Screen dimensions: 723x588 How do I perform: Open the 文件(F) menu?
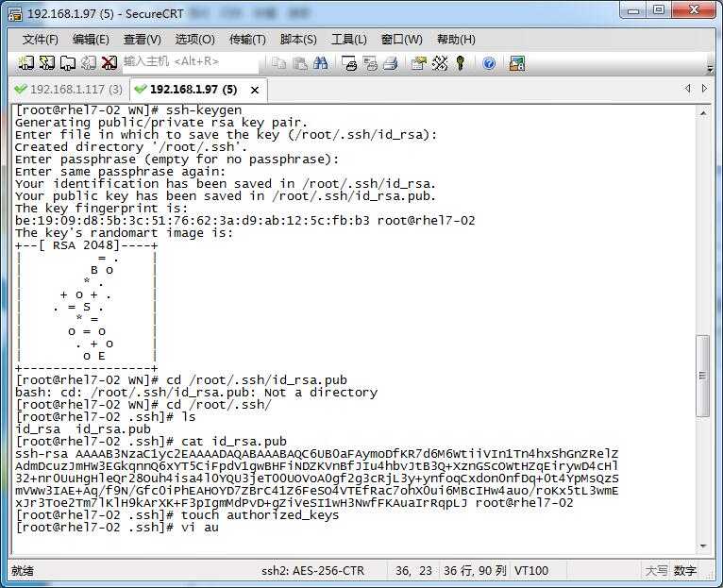(x=41, y=40)
